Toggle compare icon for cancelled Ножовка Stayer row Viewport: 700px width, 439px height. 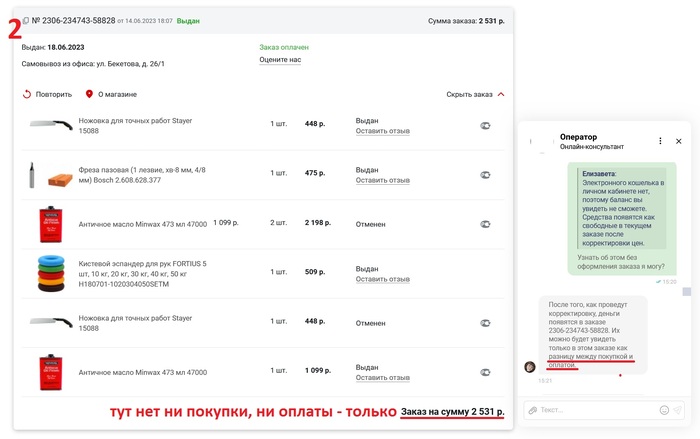[x=485, y=323]
